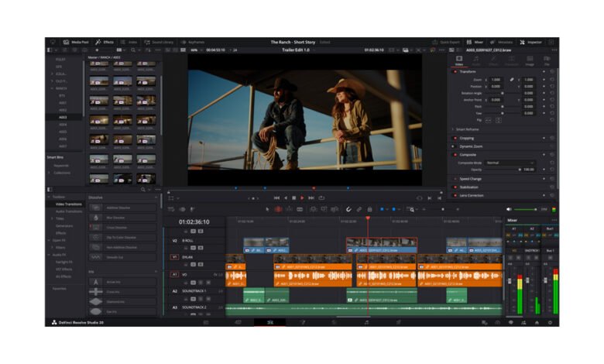604x364 pixels.
Task: Open the Mixer panel button
Action: click(475, 42)
